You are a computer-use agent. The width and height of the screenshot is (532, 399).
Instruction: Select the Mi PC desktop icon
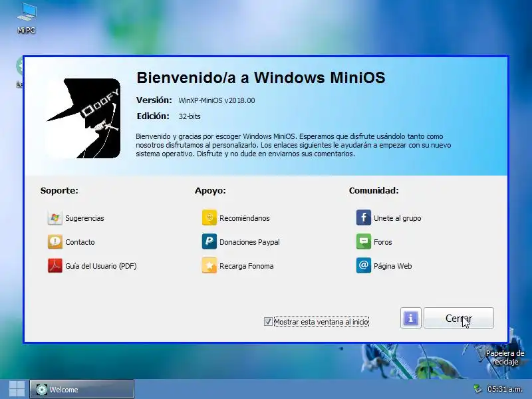pyautogui.click(x=26, y=18)
